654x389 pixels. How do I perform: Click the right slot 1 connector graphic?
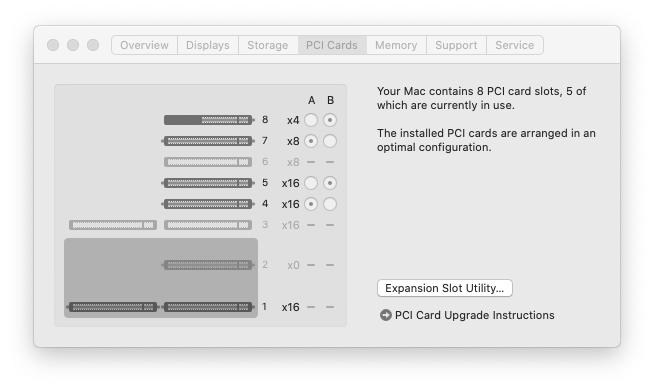[x=208, y=307]
